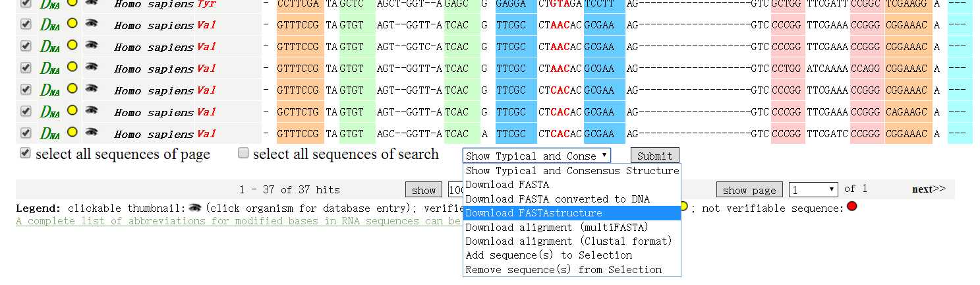Click the yellow circle in the GCTTCTG row
Image resolution: width=980 pixels, height=285 pixels.
pos(72,111)
